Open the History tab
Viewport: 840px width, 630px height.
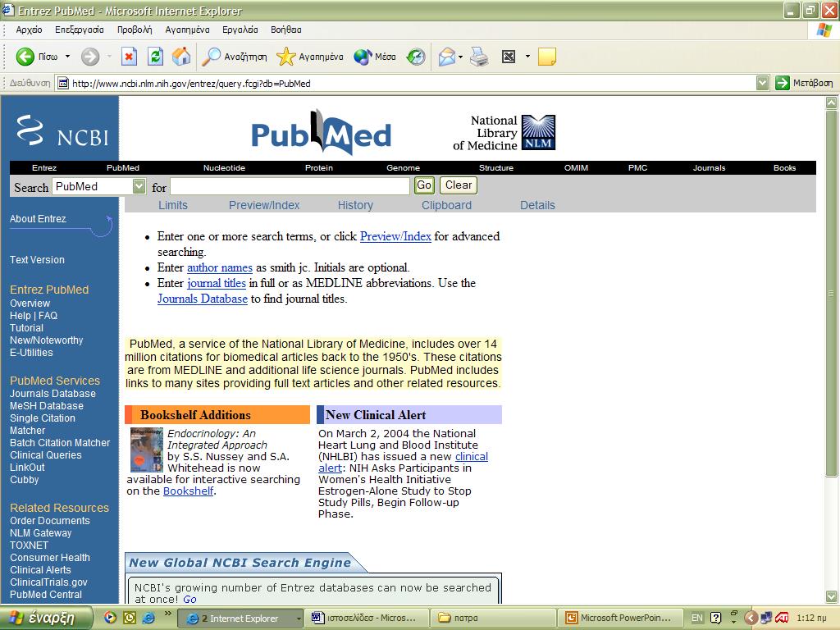(355, 205)
